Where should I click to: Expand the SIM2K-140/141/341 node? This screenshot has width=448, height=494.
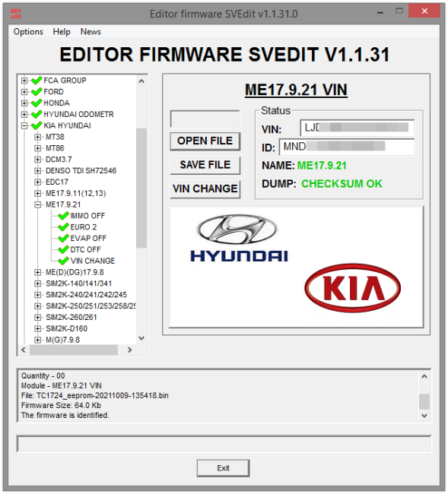click(37, 283)
